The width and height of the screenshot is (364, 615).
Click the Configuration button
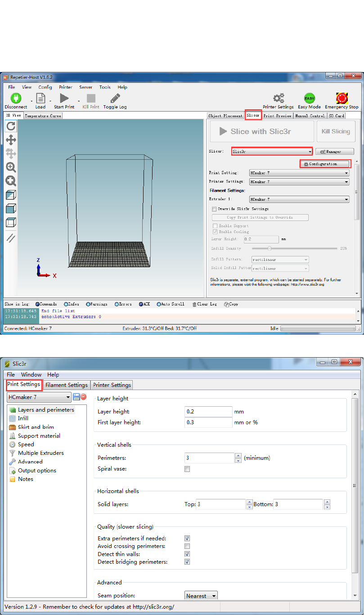point(325,164)
